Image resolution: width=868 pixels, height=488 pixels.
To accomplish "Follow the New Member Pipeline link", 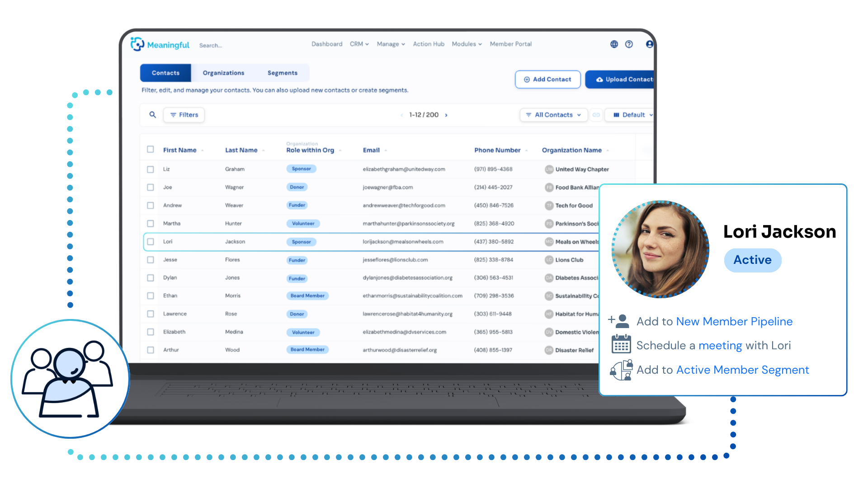I will click(734, 322).
